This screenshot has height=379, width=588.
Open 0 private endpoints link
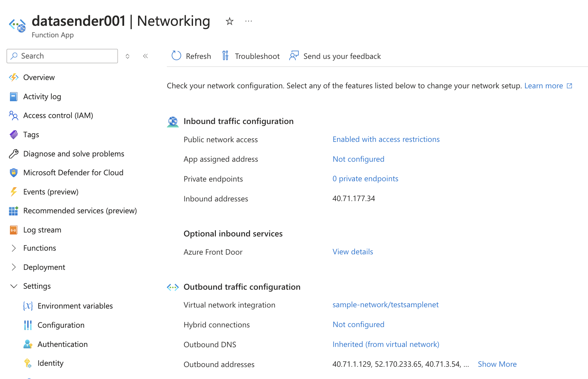point(365,179)
